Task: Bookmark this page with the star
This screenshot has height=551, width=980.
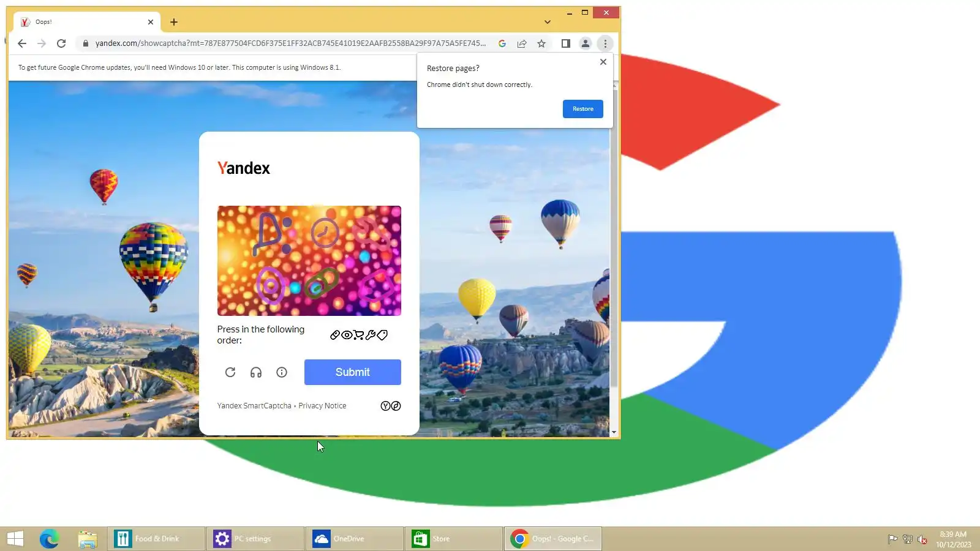Action: click(x=541, y=43)
